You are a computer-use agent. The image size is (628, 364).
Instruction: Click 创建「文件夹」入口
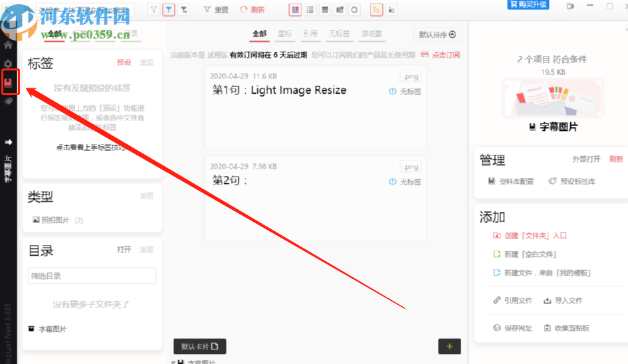[530, 235]
